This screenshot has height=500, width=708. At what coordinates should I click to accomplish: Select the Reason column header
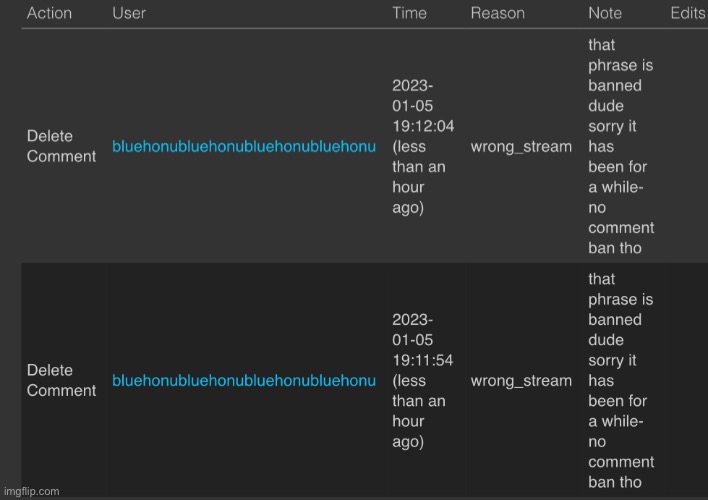click(x=497, y=13)
